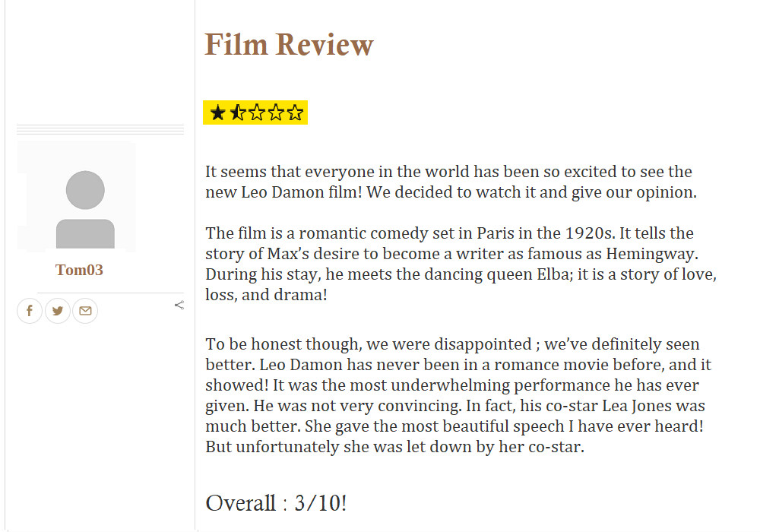Select the fourth rating star

[x=276, y=113]
